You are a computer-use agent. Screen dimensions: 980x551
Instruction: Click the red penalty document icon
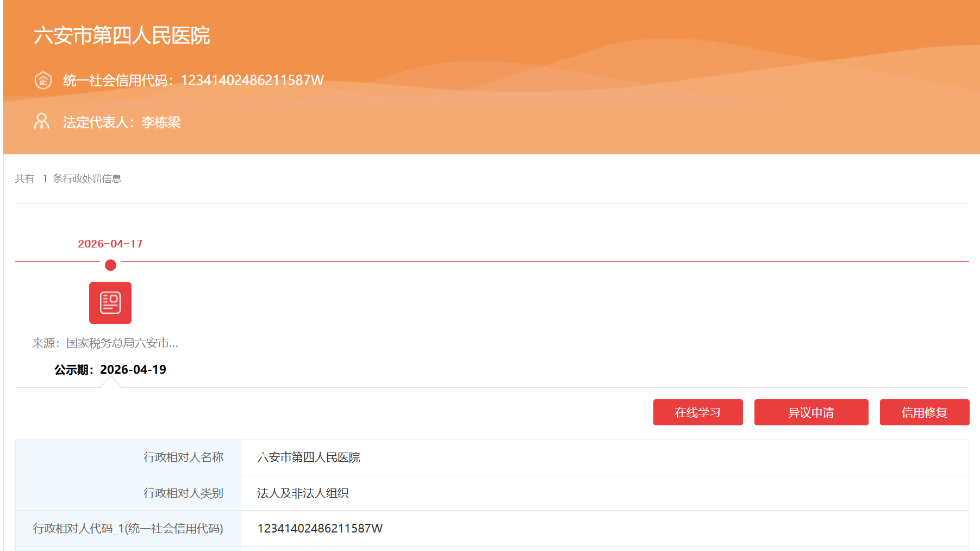[110, 303]
